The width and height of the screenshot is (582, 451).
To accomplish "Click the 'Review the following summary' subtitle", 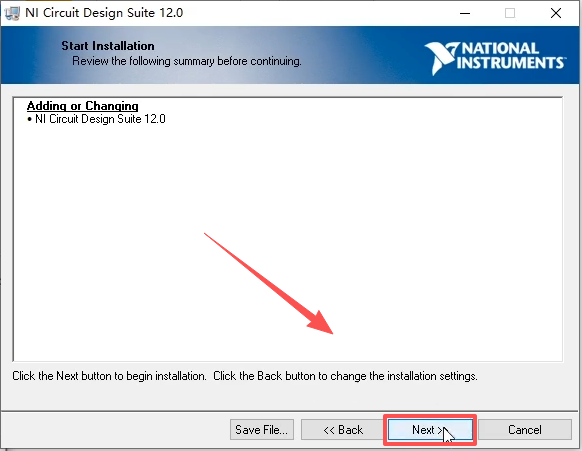I will (187, 61).
